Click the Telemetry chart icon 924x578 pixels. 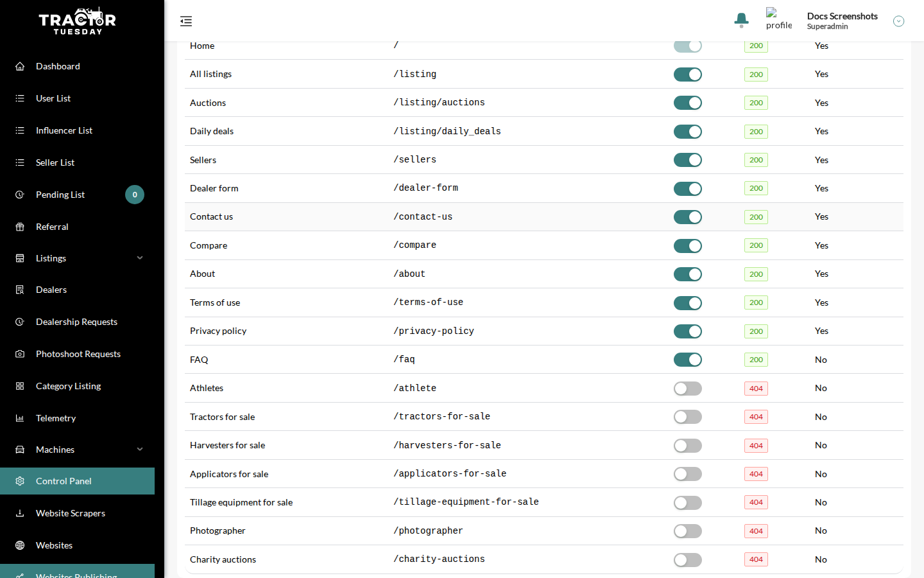tap(20, 418)
